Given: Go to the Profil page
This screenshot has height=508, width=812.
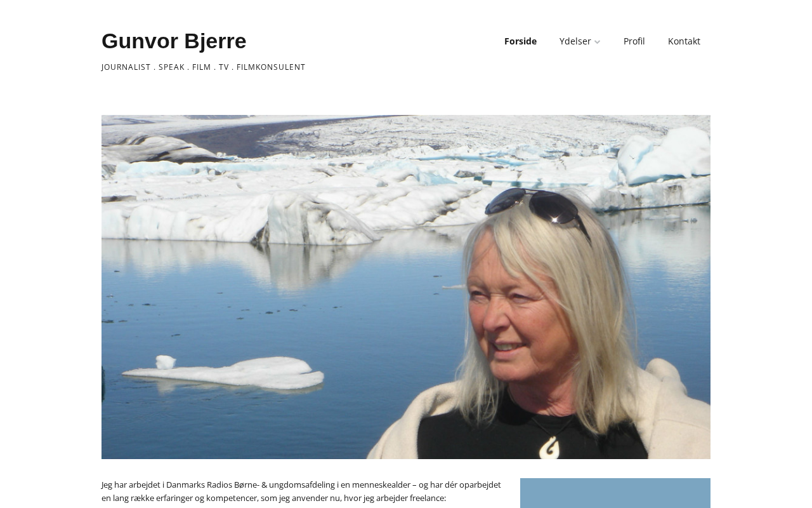Looking at the screenshot, I should 634,41.
